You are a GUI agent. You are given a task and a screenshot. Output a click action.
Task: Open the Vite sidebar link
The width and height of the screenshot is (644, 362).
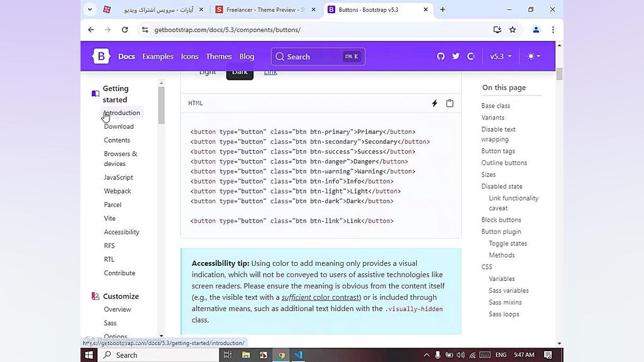point(109,218)
